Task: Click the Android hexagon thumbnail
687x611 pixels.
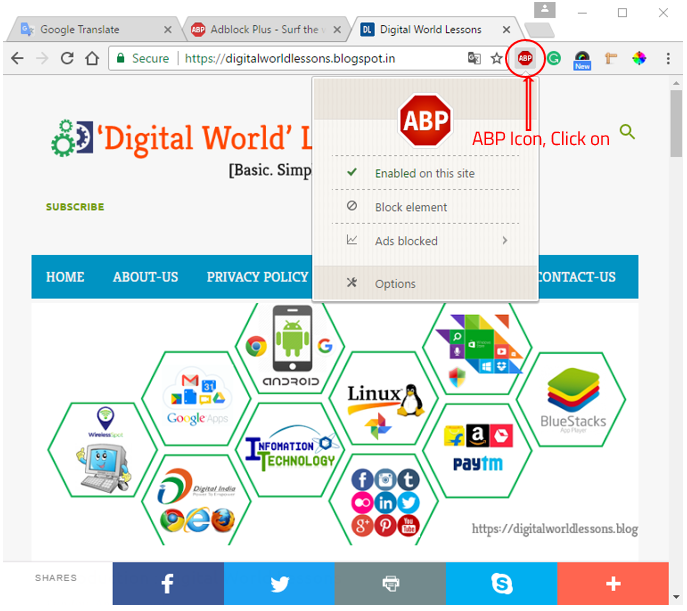Action: (290, 346)
